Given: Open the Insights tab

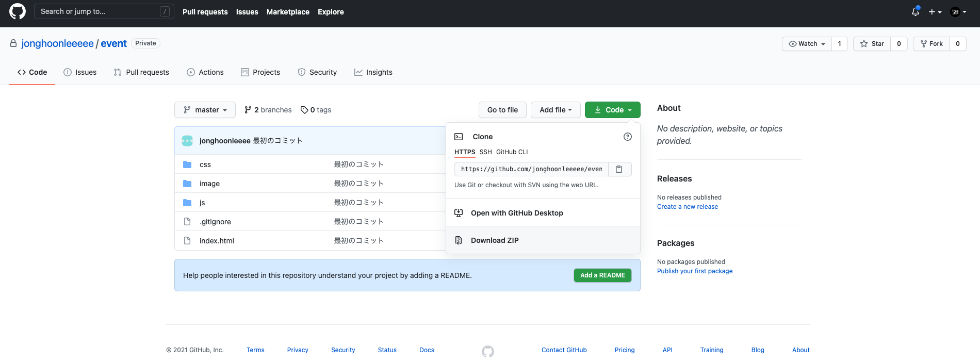Looking at the screenshot, I should tap(373, 72).
